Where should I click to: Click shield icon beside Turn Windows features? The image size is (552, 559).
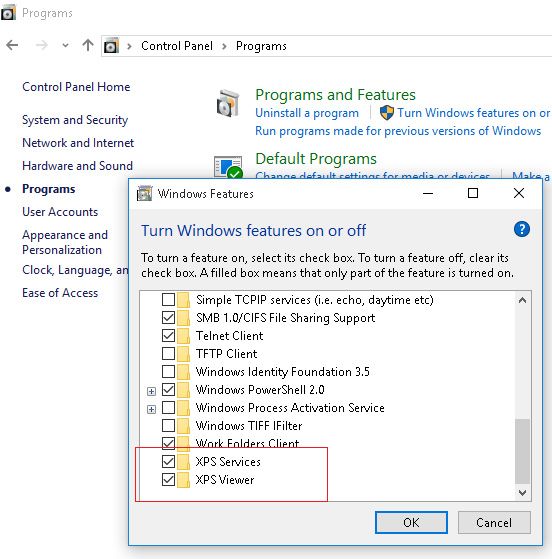click(x=387, y=113)
